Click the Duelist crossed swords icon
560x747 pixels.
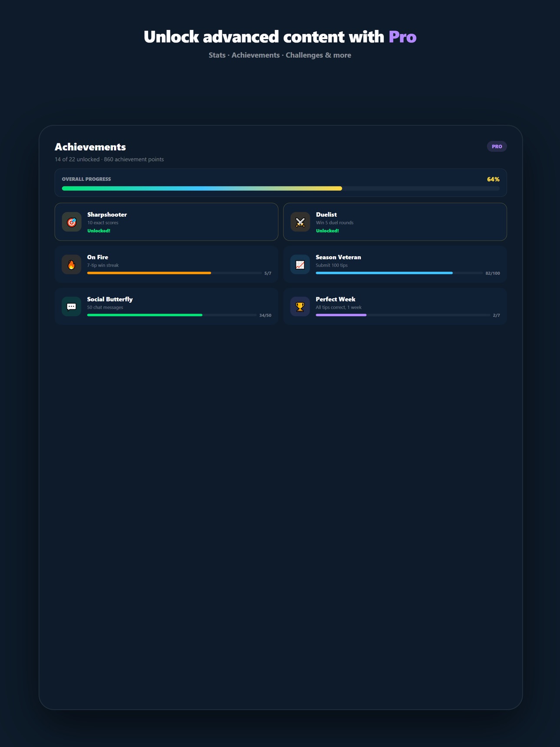point(300,222)
